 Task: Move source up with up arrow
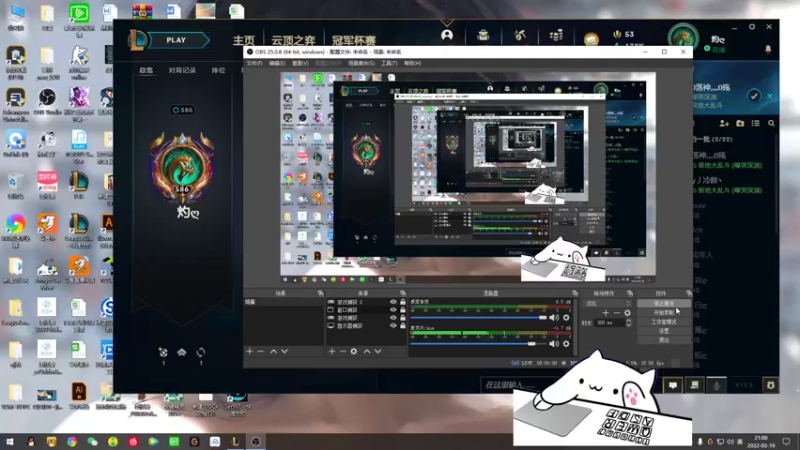click(367, 351)
